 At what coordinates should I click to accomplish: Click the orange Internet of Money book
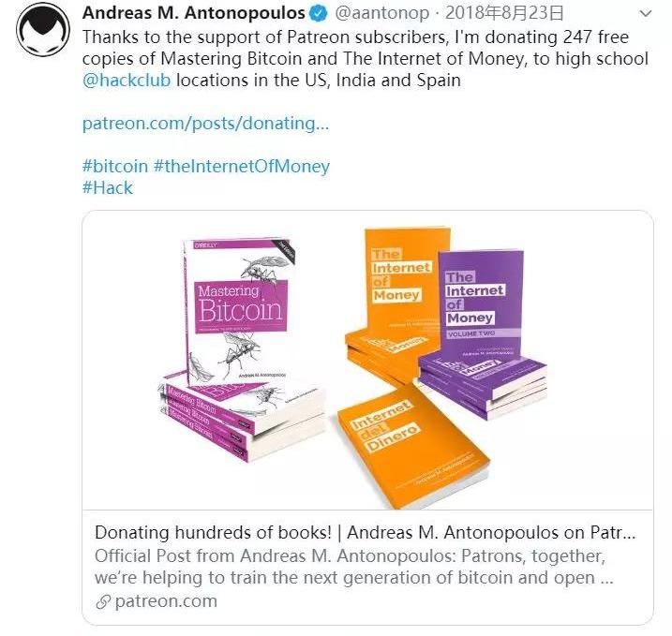[398, 283]
